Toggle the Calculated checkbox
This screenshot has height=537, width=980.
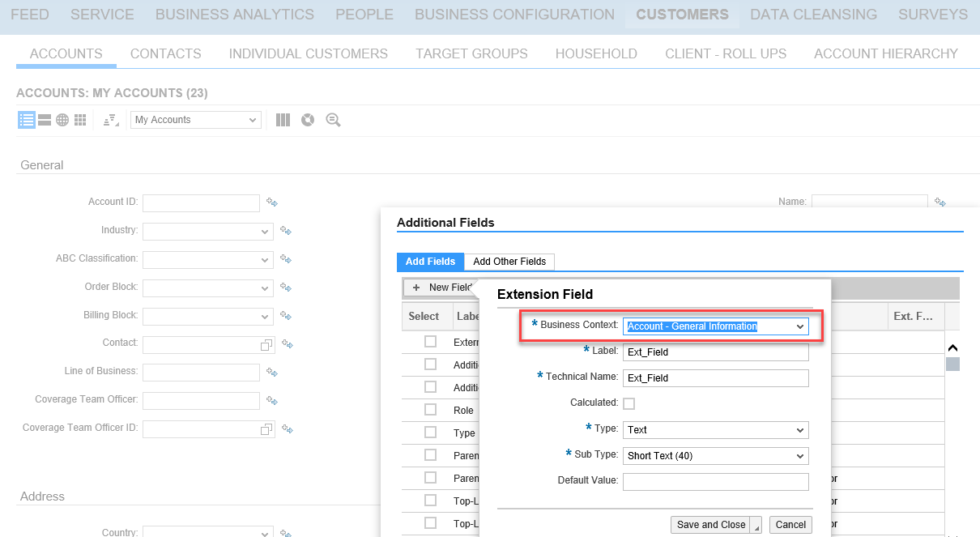628,403
